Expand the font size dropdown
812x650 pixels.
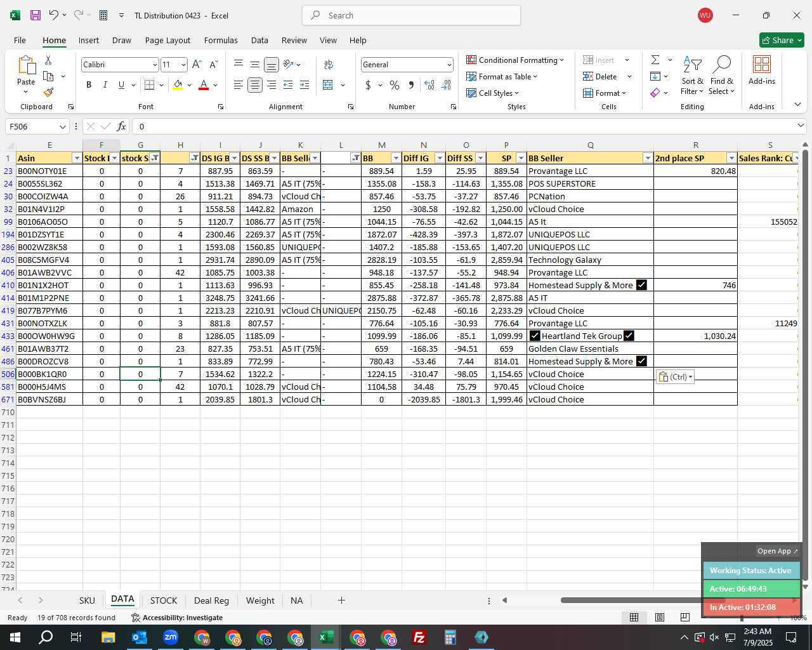click(x=183, y=65)
